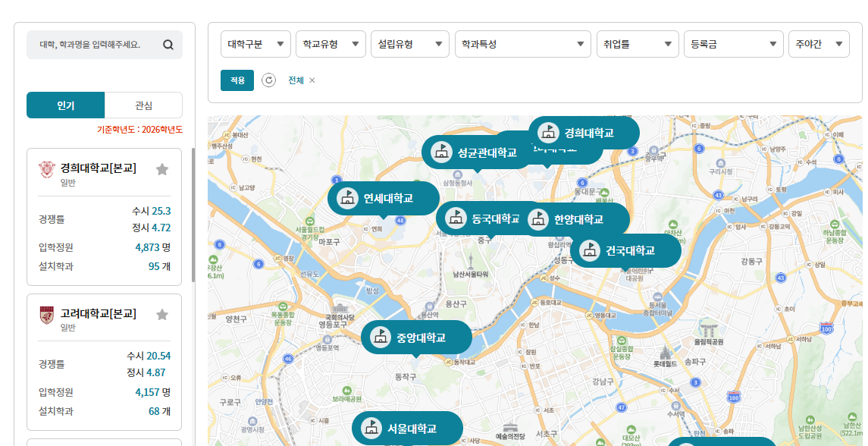Click 정시 4.72 competition rate value
Screen dimensions: 868x446
(x=151, y=228)
